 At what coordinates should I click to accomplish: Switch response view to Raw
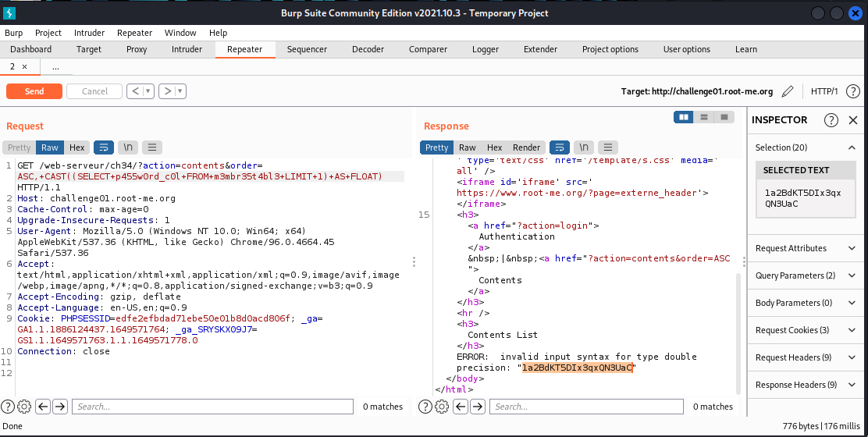pyautogui.click(x=468, y=147)
